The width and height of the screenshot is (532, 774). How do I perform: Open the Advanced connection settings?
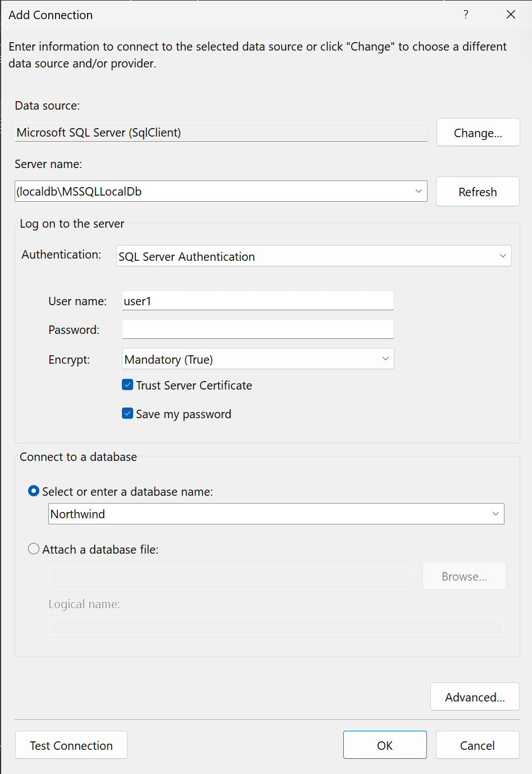click(x=474, y=696)
